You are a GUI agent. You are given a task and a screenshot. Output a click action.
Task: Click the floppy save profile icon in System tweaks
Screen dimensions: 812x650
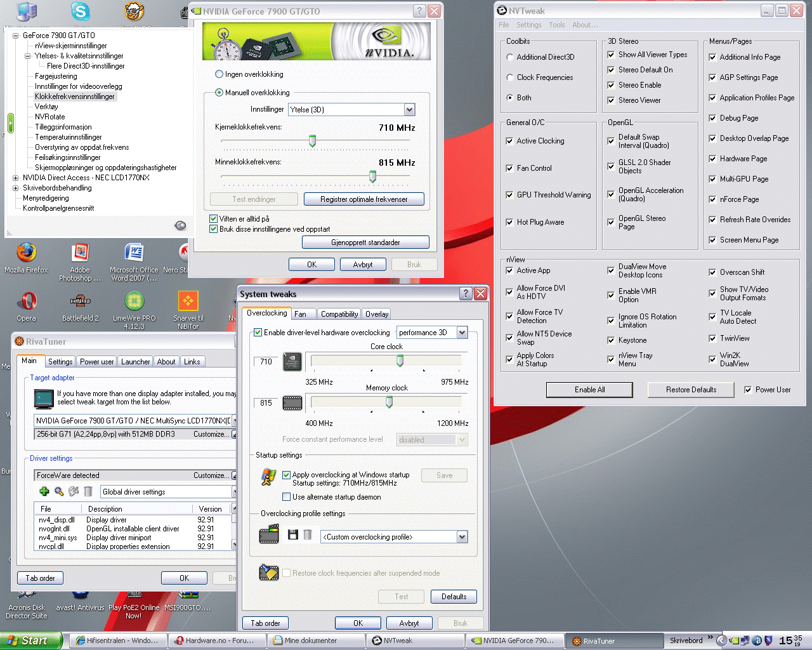click(x=293, y=535)
